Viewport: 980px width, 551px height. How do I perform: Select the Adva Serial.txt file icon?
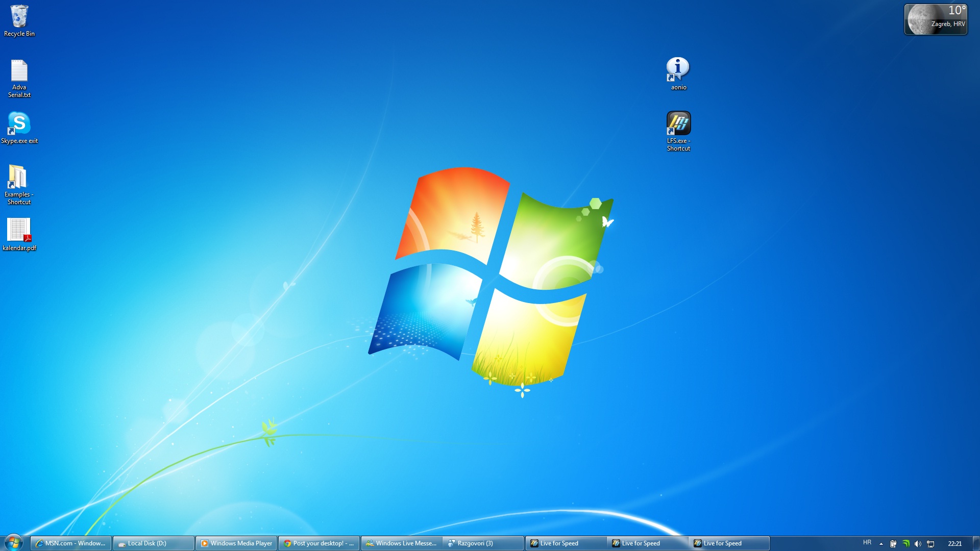(19, 71)
